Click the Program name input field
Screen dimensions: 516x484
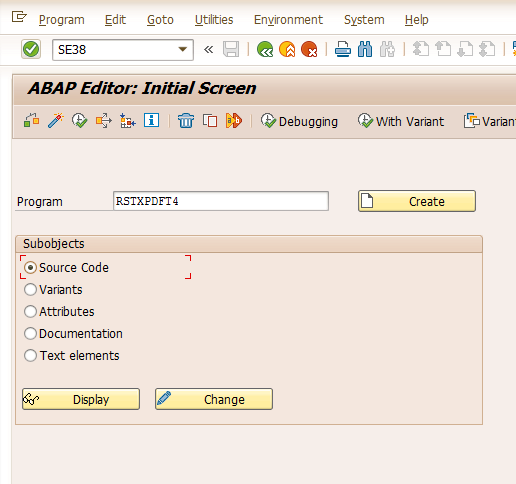coord(221,201)
